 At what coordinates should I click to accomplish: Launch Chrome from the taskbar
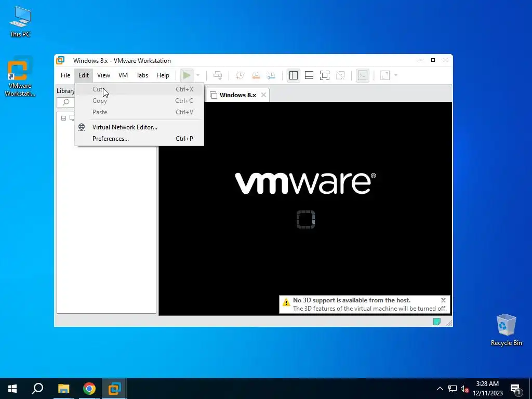[x=89, y=389]
